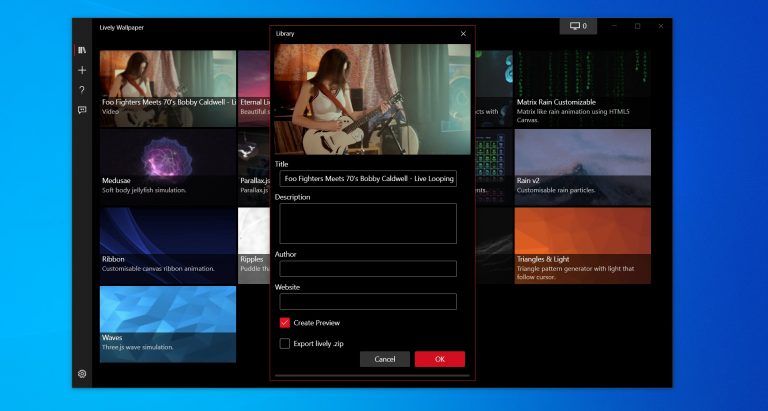The image size is (768, 411).
Task: Select the Triangles & Light wallpaper
Action: [x=582, y=244]
